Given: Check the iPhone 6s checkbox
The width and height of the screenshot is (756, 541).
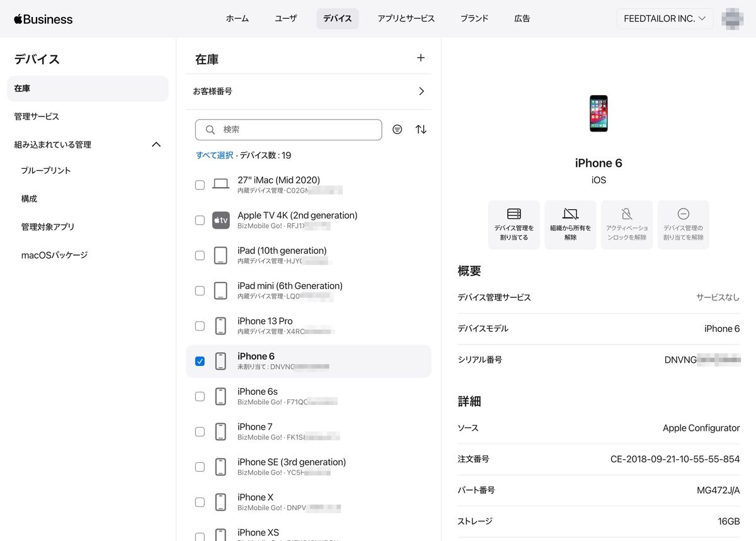Looking at the screenshot, I should (x=200, y=397).
